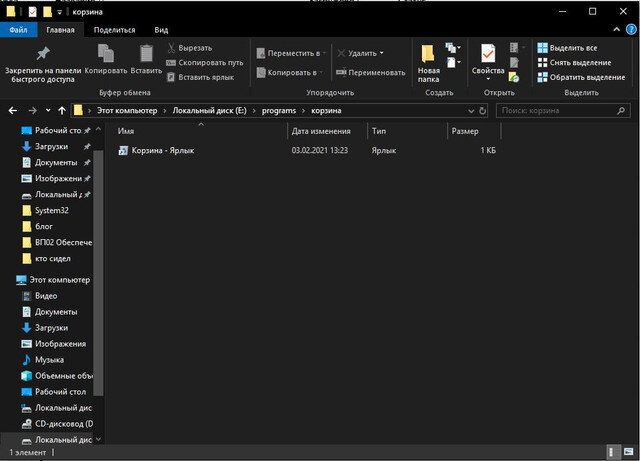Click Скопировать путь in the ribbon

pos(205,62)
